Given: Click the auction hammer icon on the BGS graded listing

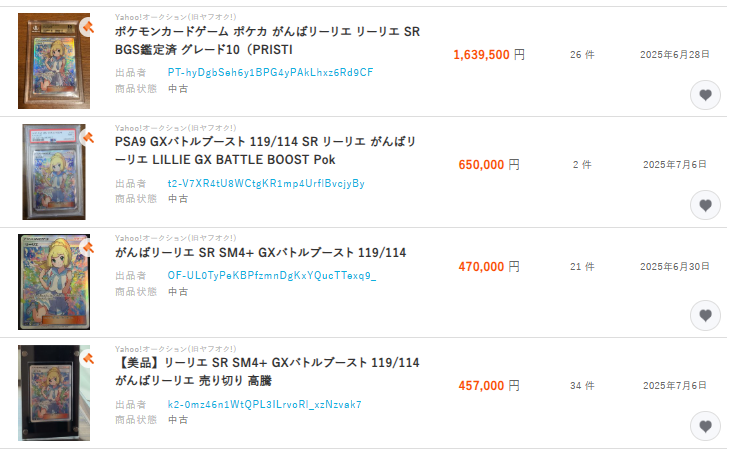Looking at the screenshot, I should pyautogui.click(x=88, y=26).
